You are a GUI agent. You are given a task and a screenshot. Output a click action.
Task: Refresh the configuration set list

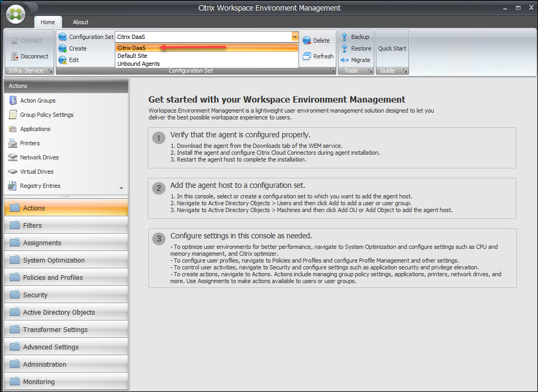[307, 56]
